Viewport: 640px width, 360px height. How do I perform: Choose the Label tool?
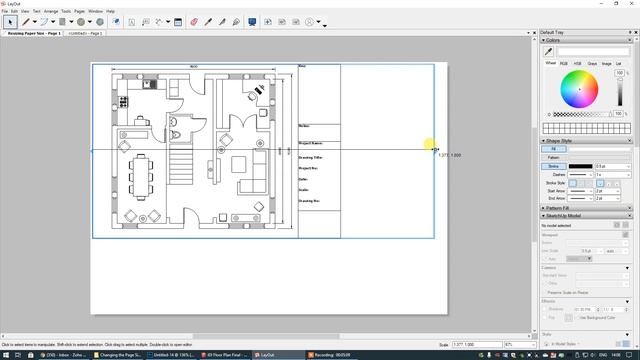[x=145, y=22]
